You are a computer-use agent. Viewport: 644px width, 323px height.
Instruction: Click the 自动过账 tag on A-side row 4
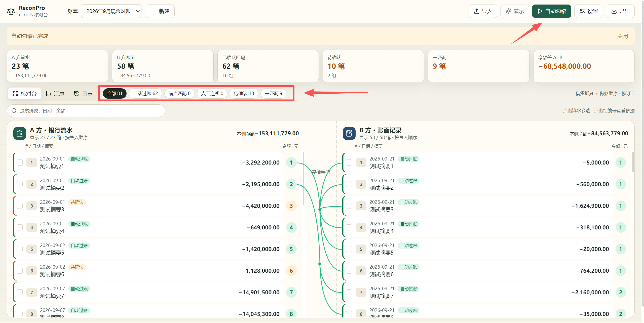[79, 224]
